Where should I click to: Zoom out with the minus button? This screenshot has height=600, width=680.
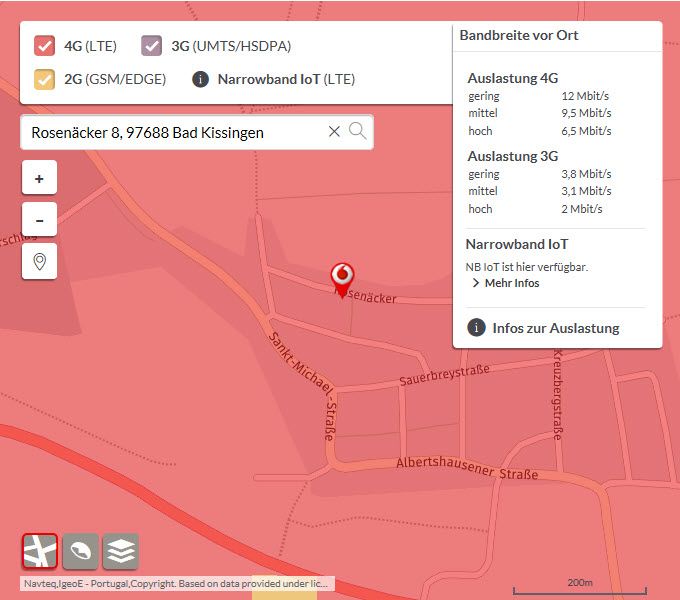coord(39,219)
